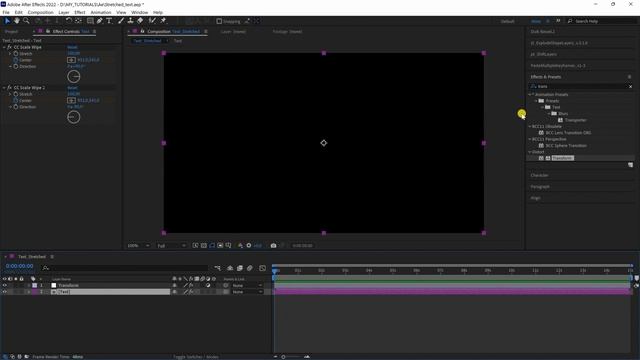Select the Selection arrow tool
Image resolution: width=640 pixels, height=360 pixels.
pyautogui.click(x=7, y=21)
